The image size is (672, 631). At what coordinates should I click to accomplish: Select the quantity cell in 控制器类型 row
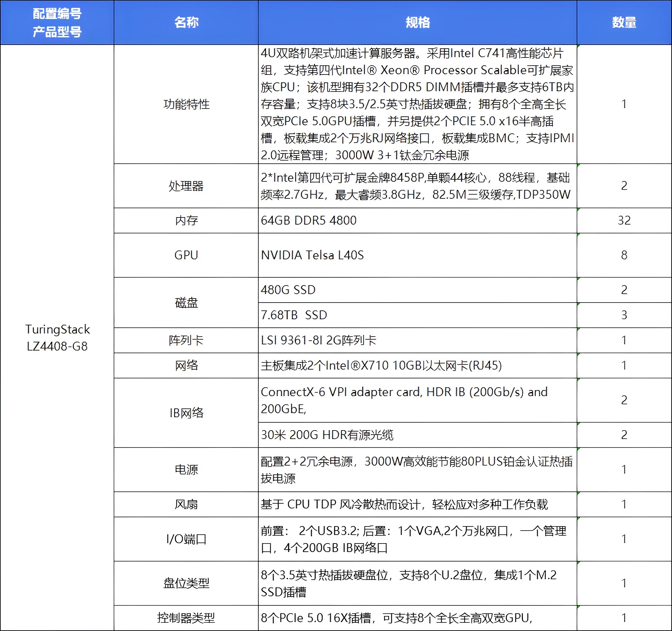tap(624, 618)
